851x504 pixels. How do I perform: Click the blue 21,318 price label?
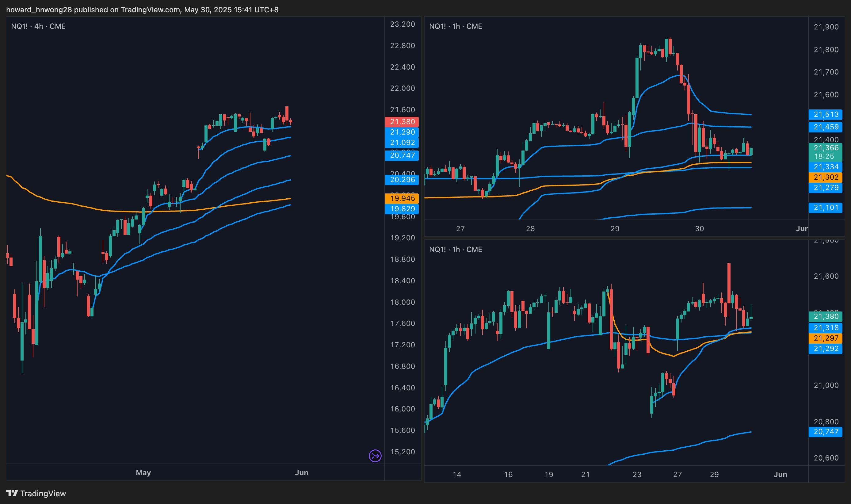click(x=825, y=328)
